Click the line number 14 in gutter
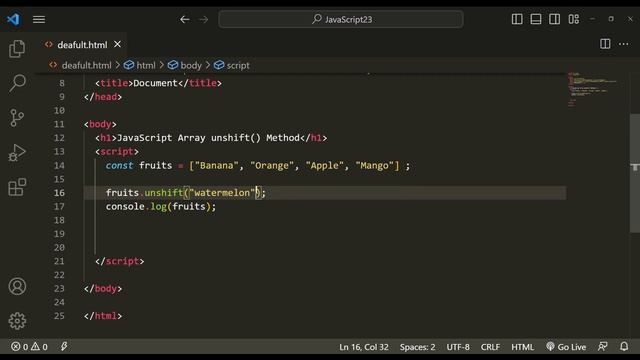 59,165
